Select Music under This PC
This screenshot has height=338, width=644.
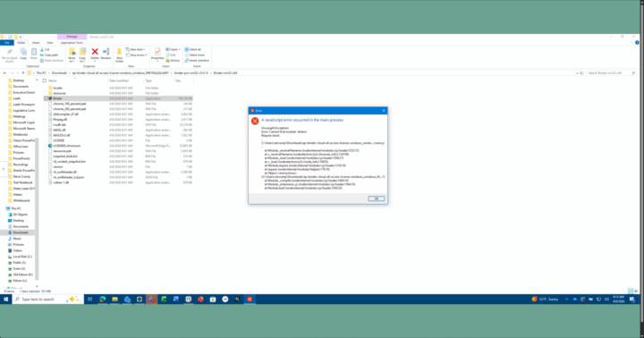(x=17, y=239)
